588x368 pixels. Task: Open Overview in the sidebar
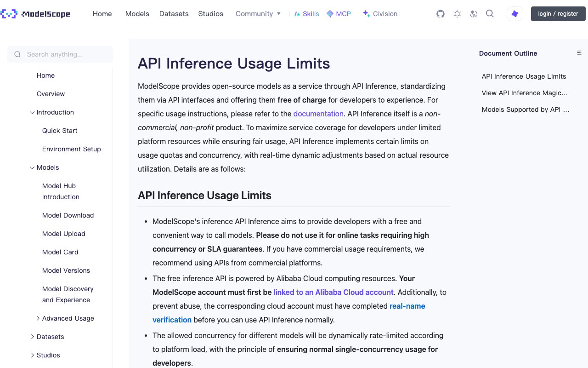51,94
